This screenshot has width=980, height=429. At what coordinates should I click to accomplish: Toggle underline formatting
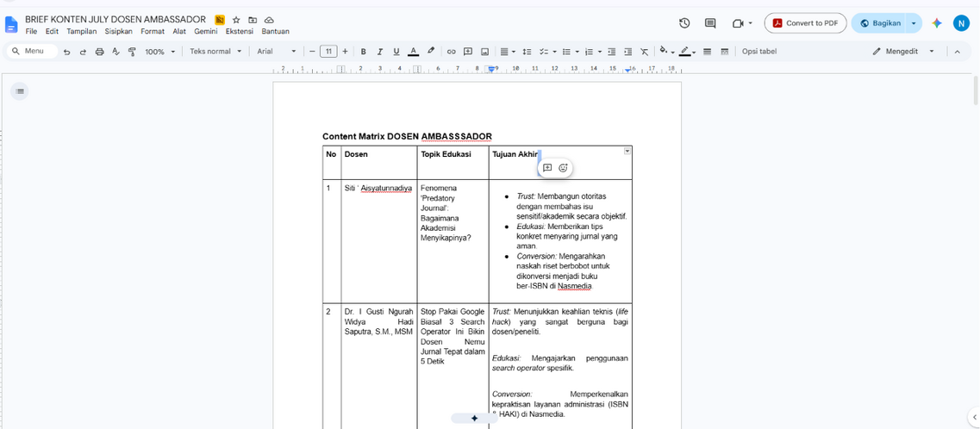(x=396, y=52)
